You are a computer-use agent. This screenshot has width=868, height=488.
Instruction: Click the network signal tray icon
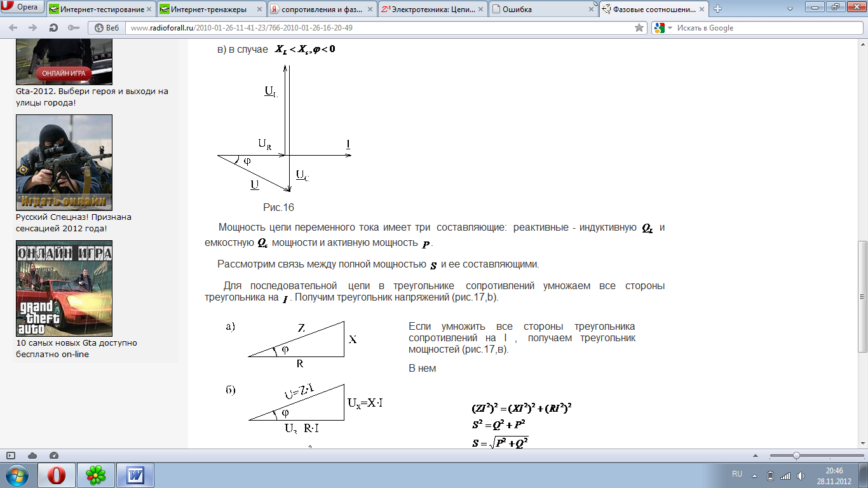tap(785, 476)
